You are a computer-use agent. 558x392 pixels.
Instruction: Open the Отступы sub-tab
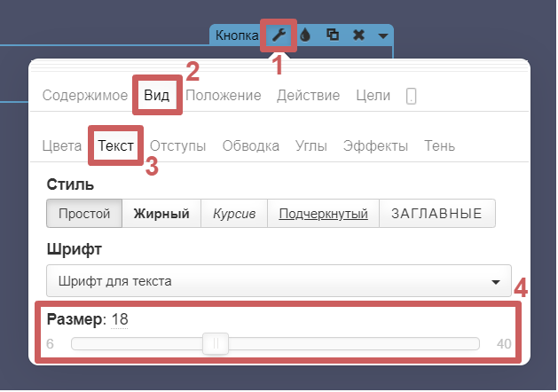coord(177,145)
